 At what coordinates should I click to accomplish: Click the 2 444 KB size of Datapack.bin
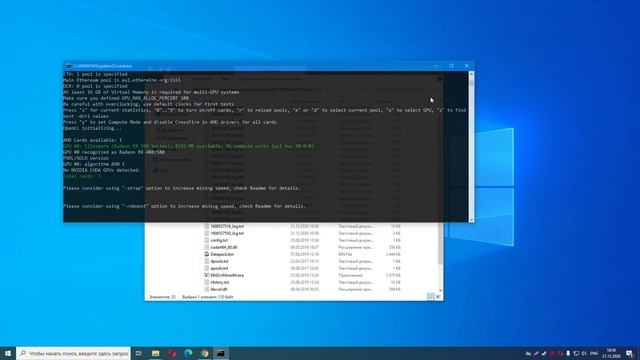click(x=393, y=254)
